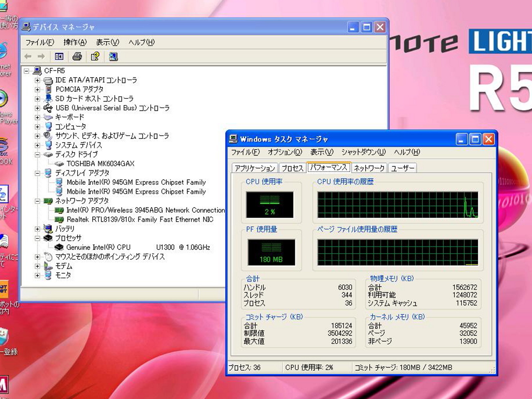Select the CF-R5 computer root icon

38,70
